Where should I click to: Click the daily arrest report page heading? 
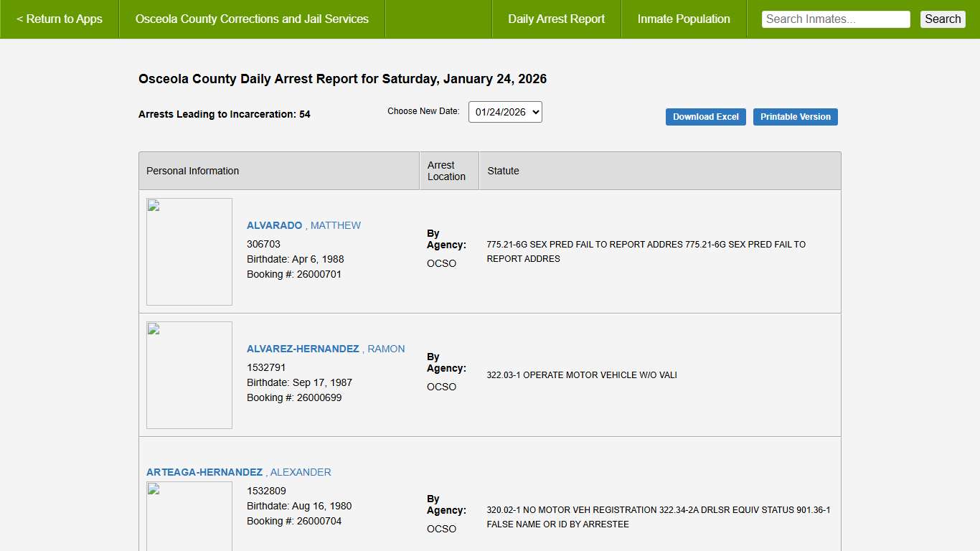[x=342, y=79]
